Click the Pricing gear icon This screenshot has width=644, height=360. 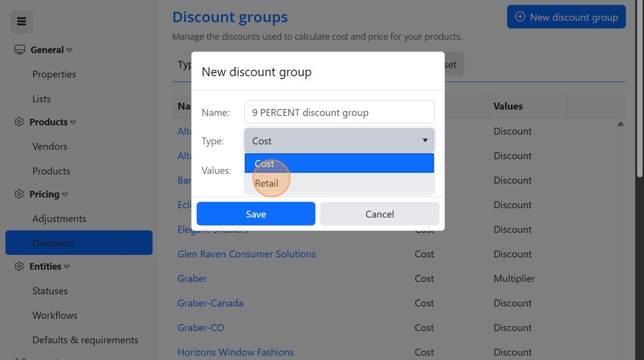pyautogui.click(x=19, y=194)
